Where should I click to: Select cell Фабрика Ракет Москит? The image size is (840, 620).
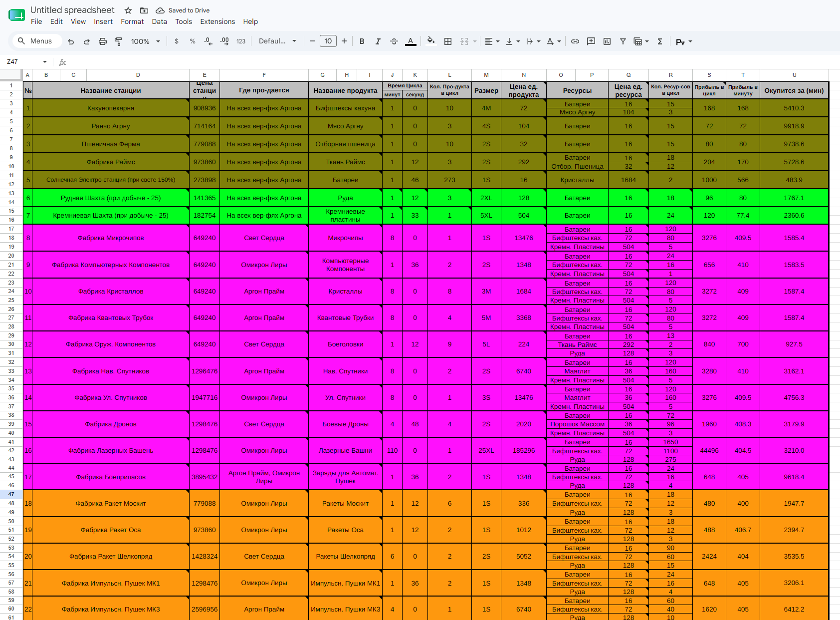pyautogui.click(x=111, y=503)
